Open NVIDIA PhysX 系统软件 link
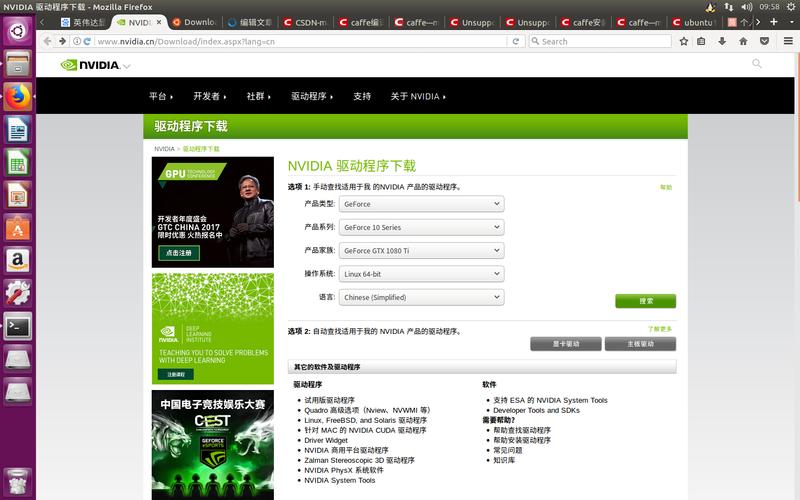800x500 pixels. pyautogui.click(x=343, y=470)
